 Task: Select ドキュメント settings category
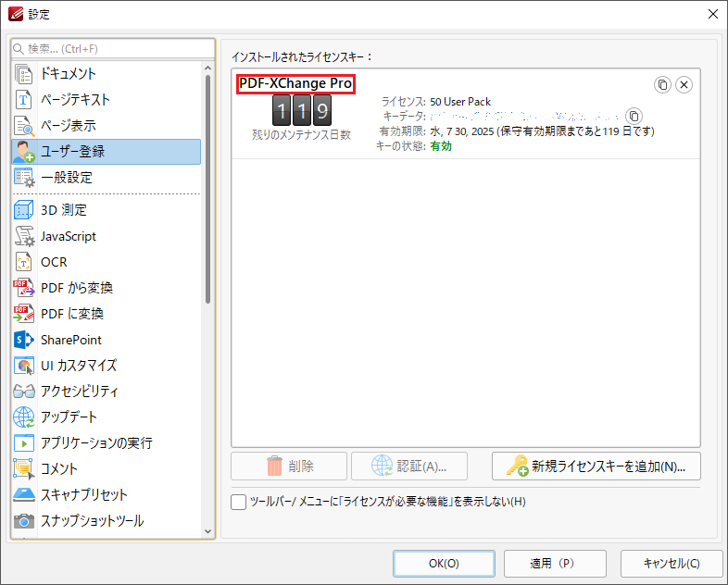[x=107, y=74]
